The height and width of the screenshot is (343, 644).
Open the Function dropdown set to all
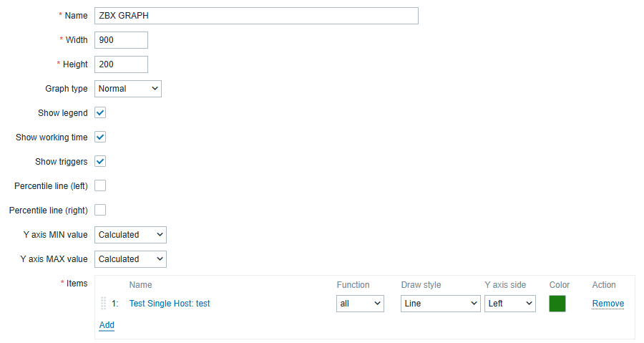360,304
